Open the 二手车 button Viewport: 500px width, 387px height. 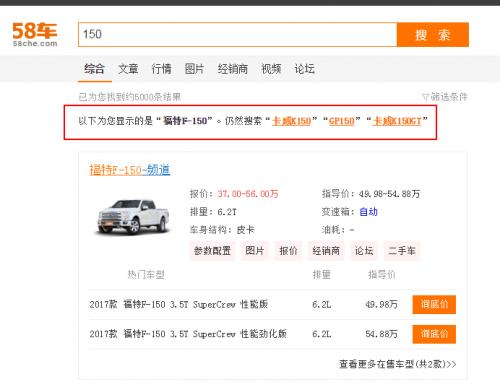click(402, 251)
